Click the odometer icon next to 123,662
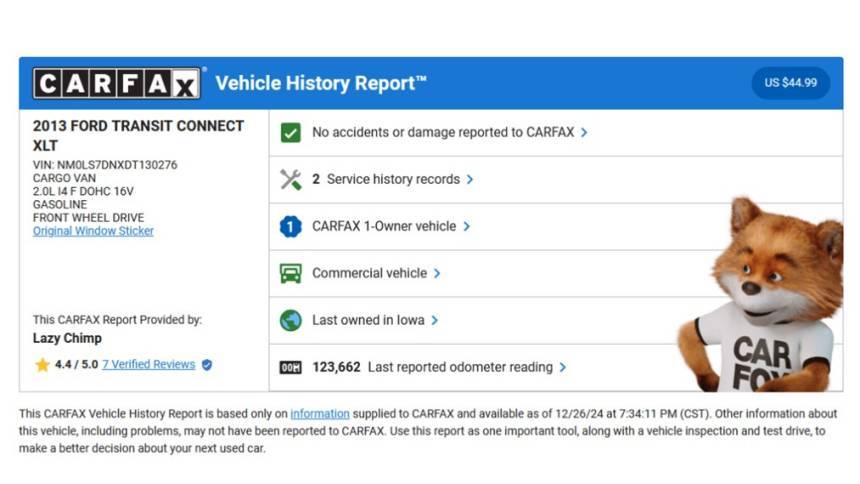The width and height of the screenshot is (860, 484). pos(291,367)
